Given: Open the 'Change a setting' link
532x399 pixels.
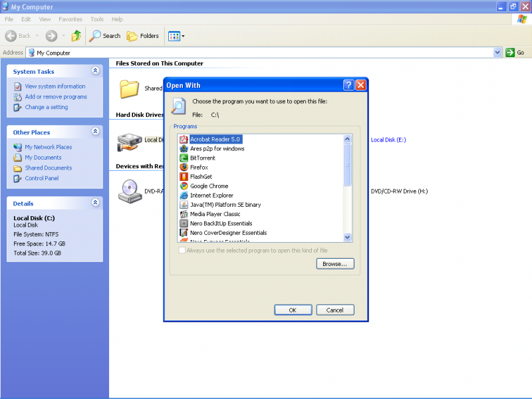Looking at the screenshot, I should click(46, 107).
